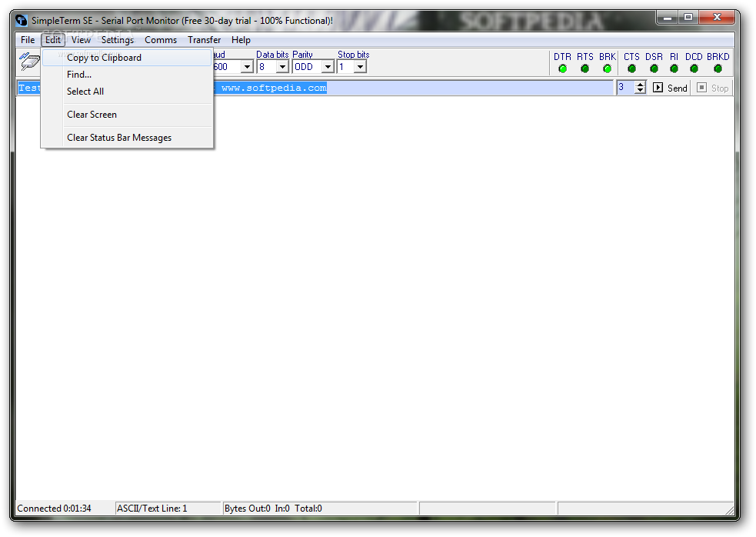Close the SimpleTerm window
The height and width of the screenshot is (537, 756).
717,18
